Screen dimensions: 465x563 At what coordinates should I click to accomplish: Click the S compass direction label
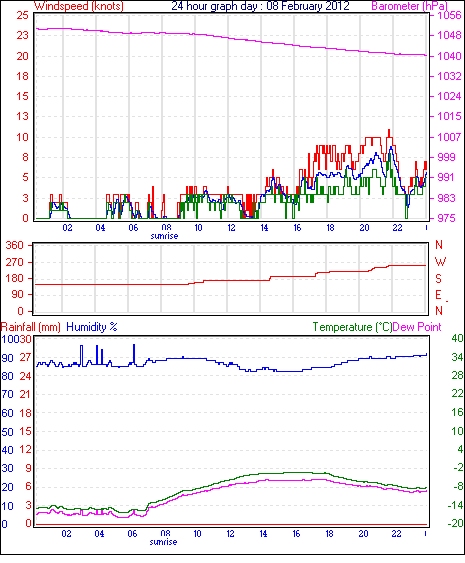tap(438, 279)
